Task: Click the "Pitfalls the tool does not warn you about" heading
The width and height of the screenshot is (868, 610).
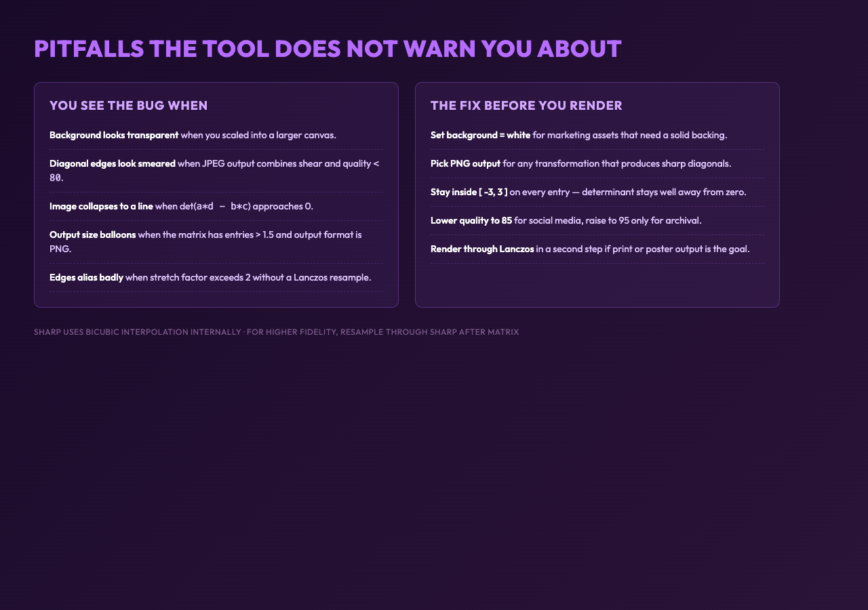Action: coord(328,49)
